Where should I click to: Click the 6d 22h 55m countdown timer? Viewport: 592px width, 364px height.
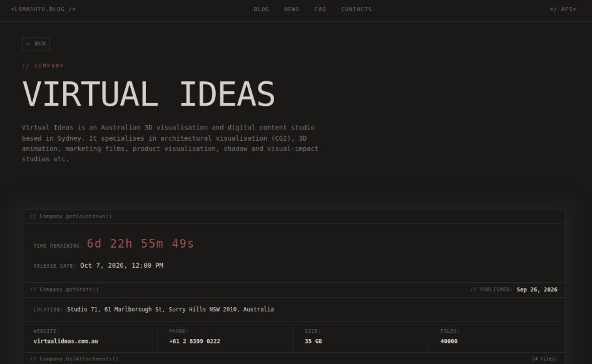pyautogui.click(x=140, y=244)
